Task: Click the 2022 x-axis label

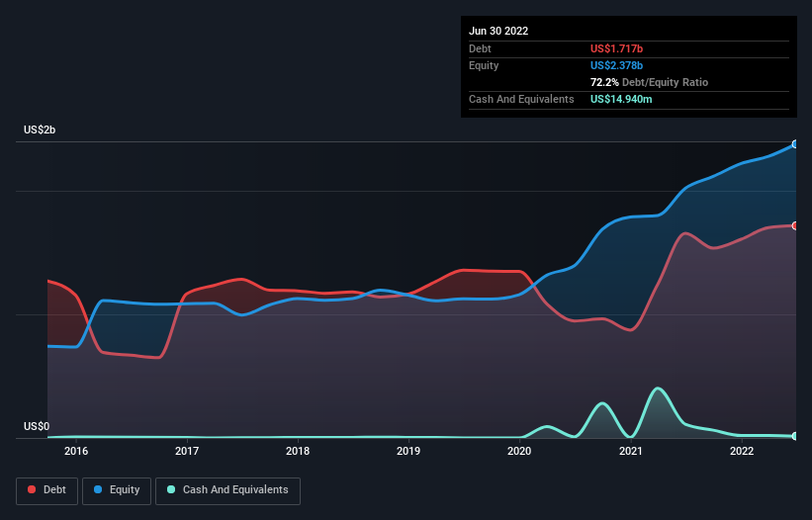Action: click(742, 451)
